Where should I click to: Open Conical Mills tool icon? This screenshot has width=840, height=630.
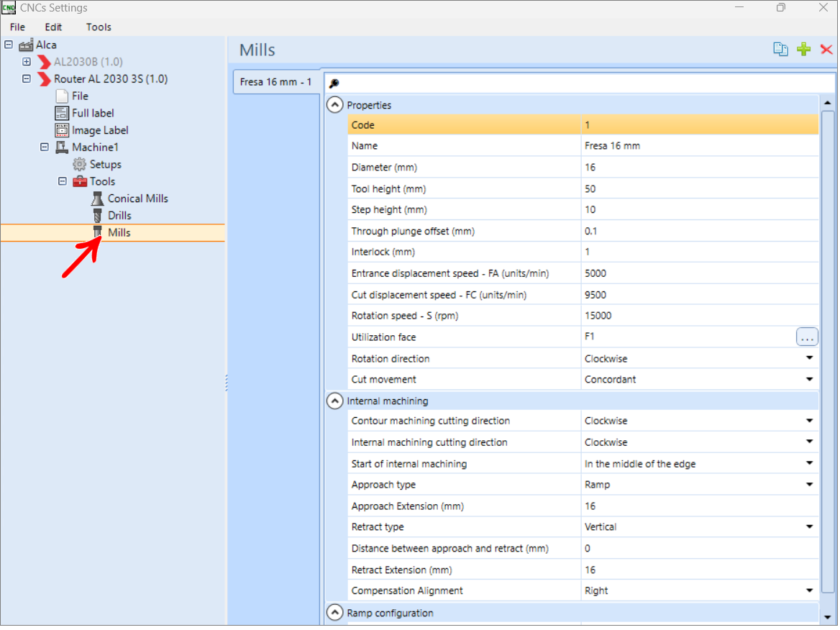click(x=98, y=198)
